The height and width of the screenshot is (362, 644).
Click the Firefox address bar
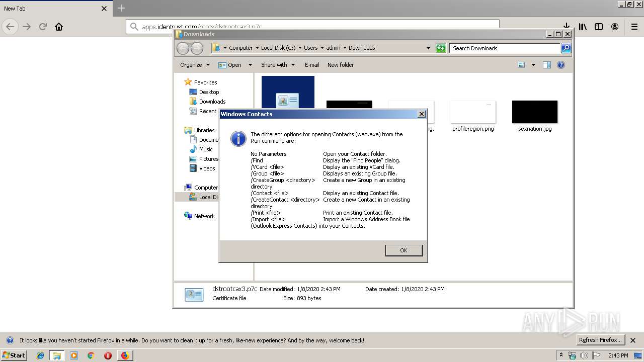point(312,27)
